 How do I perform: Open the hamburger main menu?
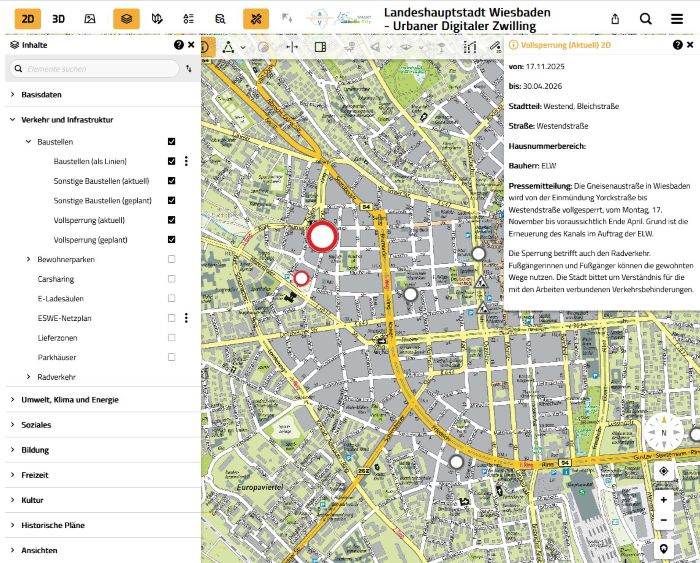click(677, 18)
